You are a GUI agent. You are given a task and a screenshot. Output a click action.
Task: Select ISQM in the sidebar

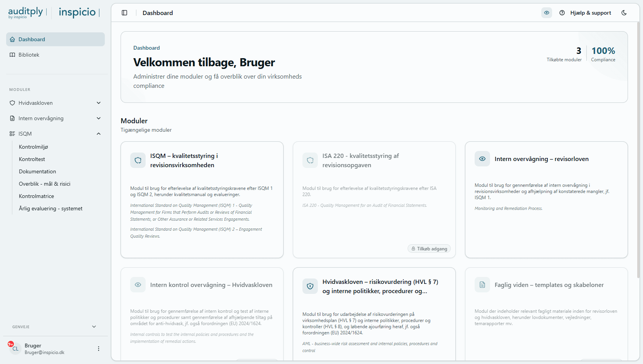click(x=55, y=134)
